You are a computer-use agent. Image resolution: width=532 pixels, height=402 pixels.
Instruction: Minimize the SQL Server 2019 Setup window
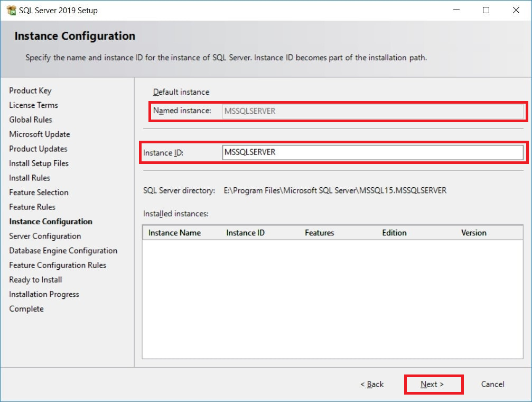click(x=456, y=11)
